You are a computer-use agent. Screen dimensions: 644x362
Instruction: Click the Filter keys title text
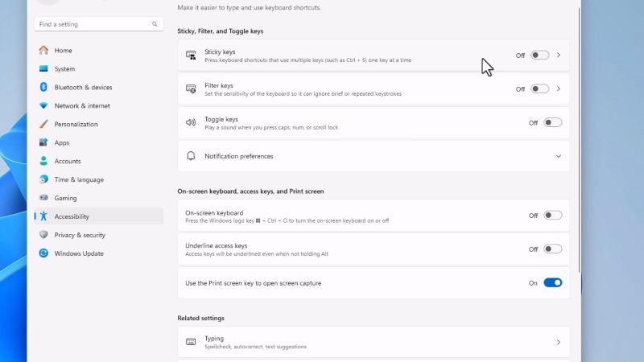[x=218, y=85]
